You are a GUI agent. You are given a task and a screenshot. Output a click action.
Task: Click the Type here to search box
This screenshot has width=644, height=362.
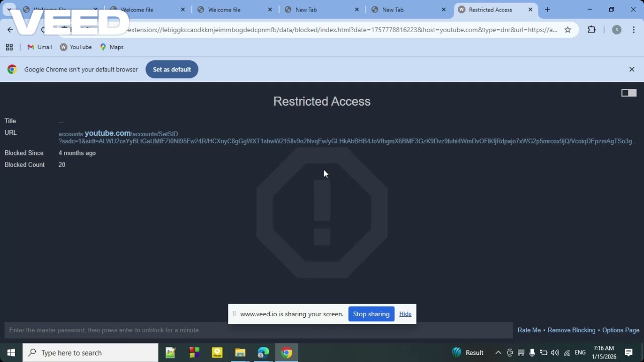click(91, 353)
